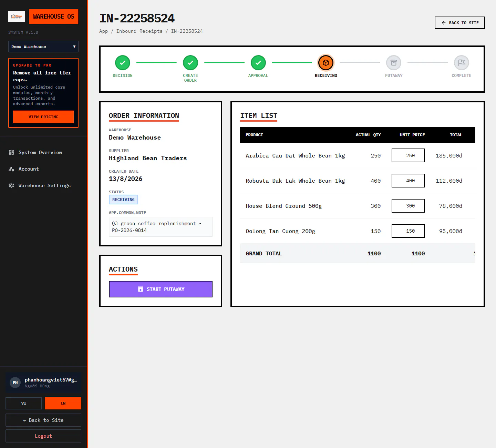The image size is (496, 448).
Task: Click the Actual Qty column header
Action: coord(368,135)
